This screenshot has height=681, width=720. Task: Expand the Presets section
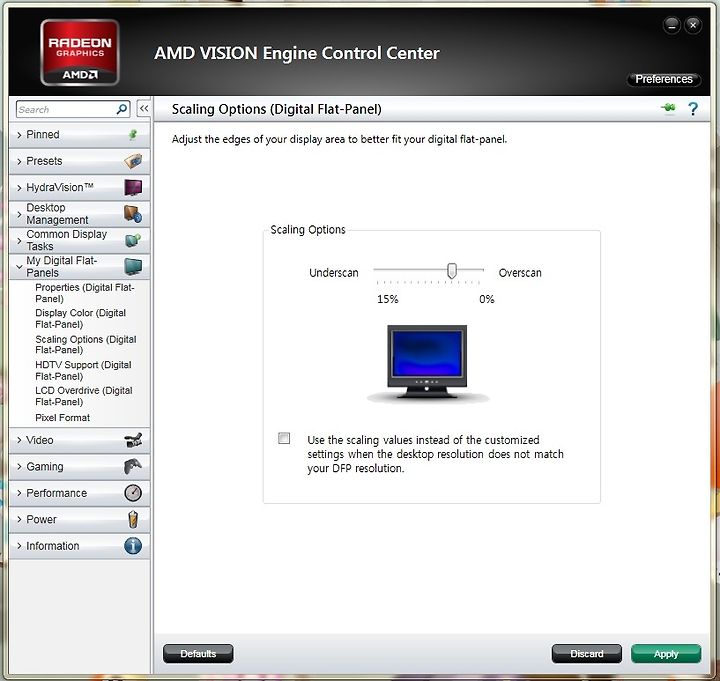pos(79,161)
